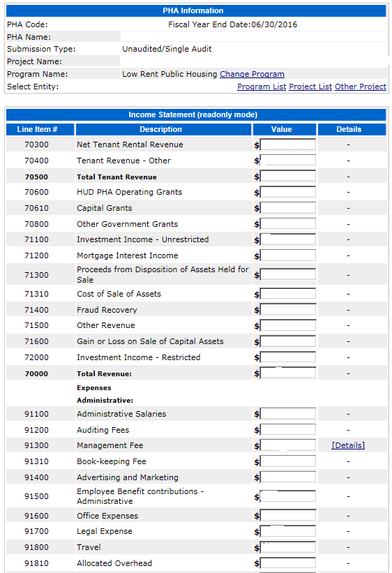This screenshot has width=392, height=573.
Task: Click the Legal Expense description text
Action: click(105, 531)
